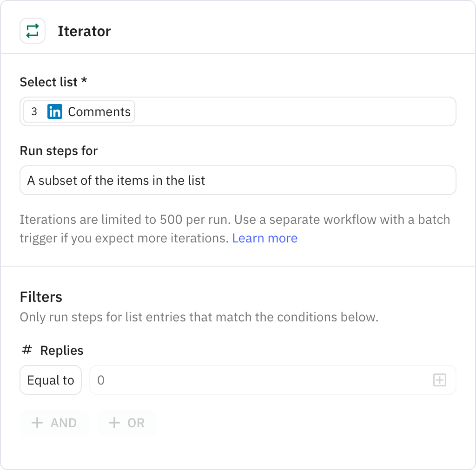Viewport: 476px width, 470px height.
Task: Add an OR filter condition
Action: (x=126, y=423)
